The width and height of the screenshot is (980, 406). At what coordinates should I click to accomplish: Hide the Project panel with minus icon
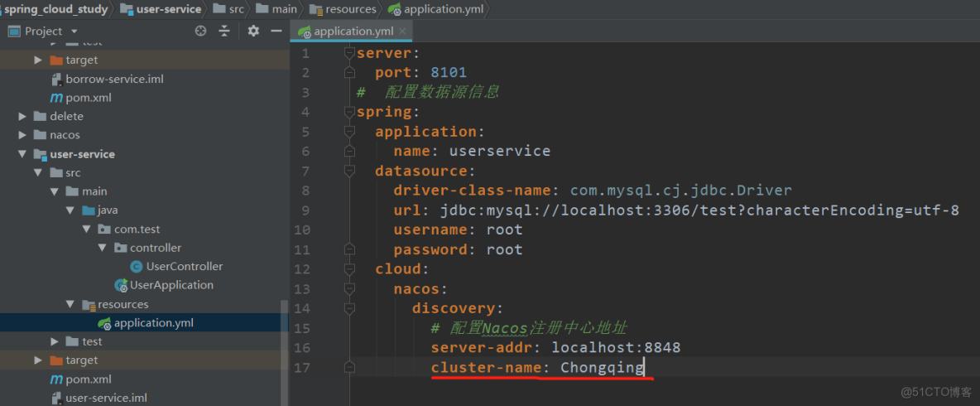pos(276,31)
